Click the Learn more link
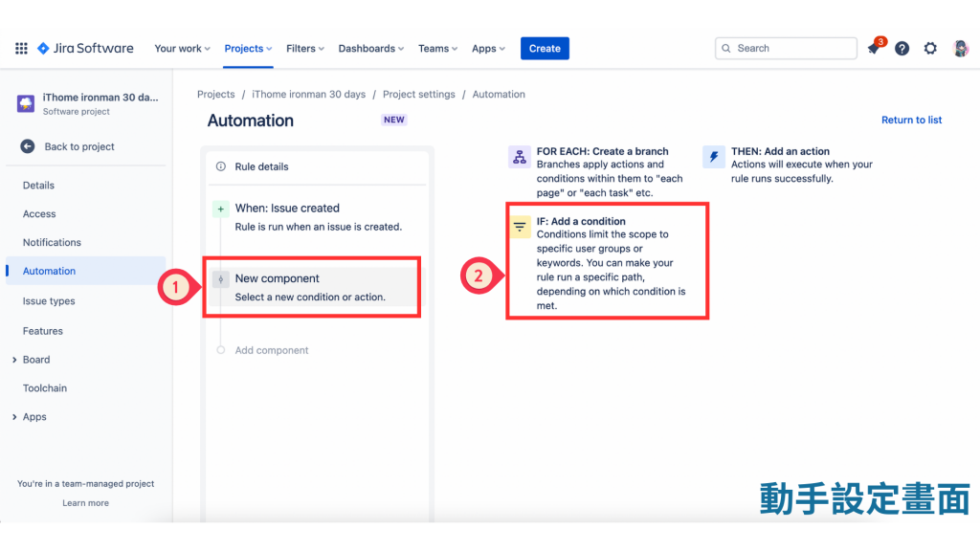This screenshot has width=980, height=551. click(x=85, y=503)
